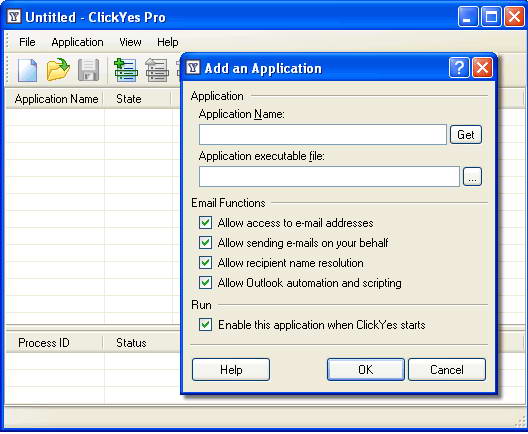This screenshot has width=528, height=434.
Task: Open the Application menu
Action: click(x=77, y=42)
